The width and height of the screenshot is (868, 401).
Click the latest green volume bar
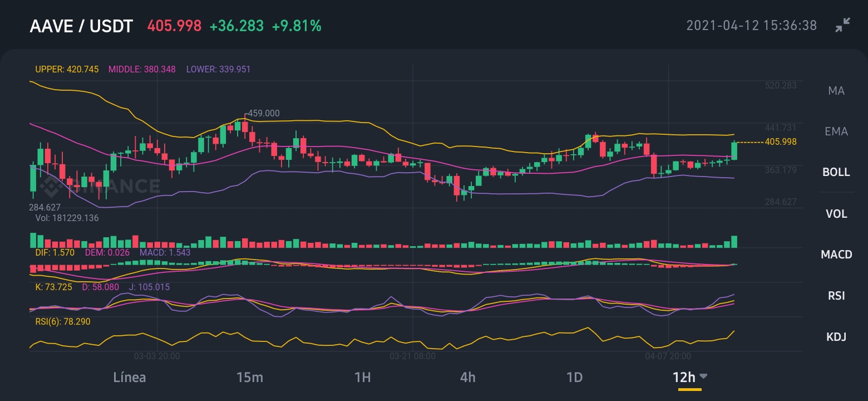[x=734, y=242]
